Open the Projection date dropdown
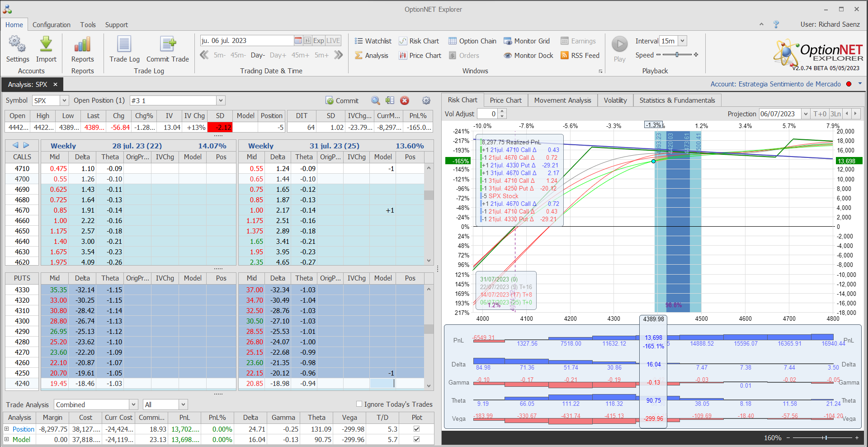This screenshot has width=868, height=447. click(x=805, y=114)
